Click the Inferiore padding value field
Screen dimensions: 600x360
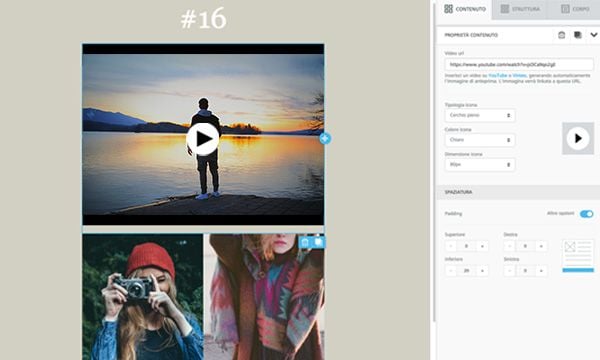(466, 271)
